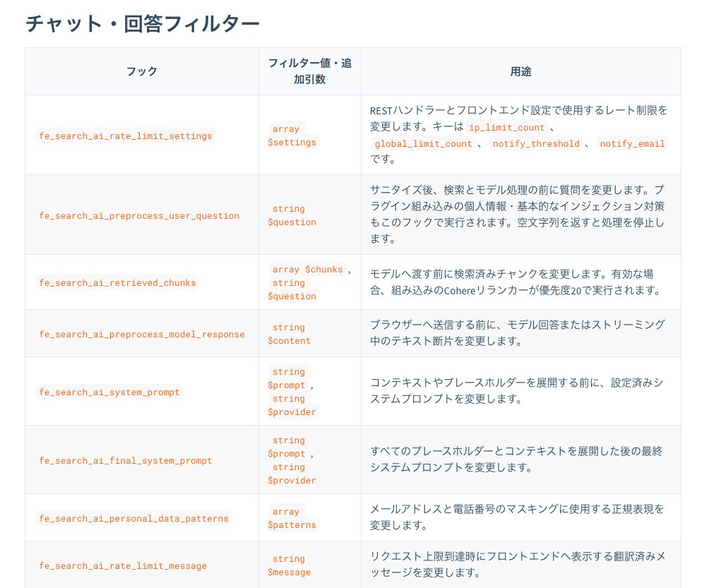The height and width of the screenshot is (588, 704).
Task: Click the notify_threshold key code
Action: coord(536,143)
